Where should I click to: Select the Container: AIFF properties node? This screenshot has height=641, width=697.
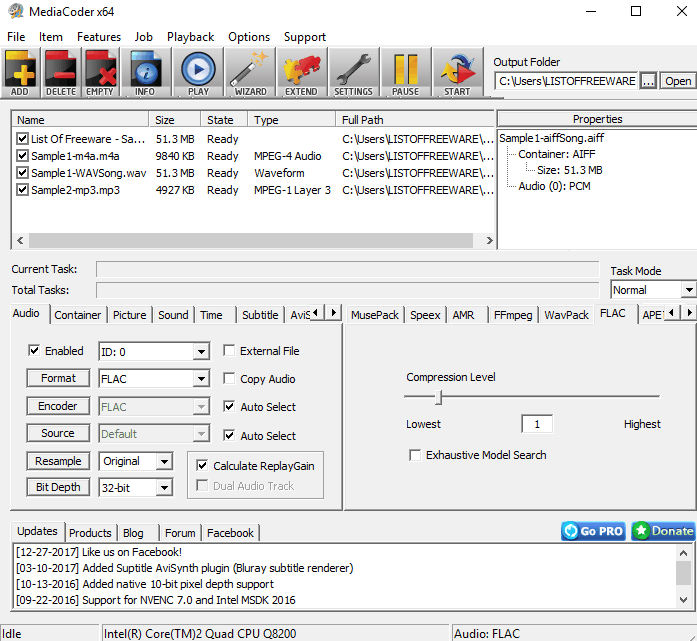coord(556,154)
